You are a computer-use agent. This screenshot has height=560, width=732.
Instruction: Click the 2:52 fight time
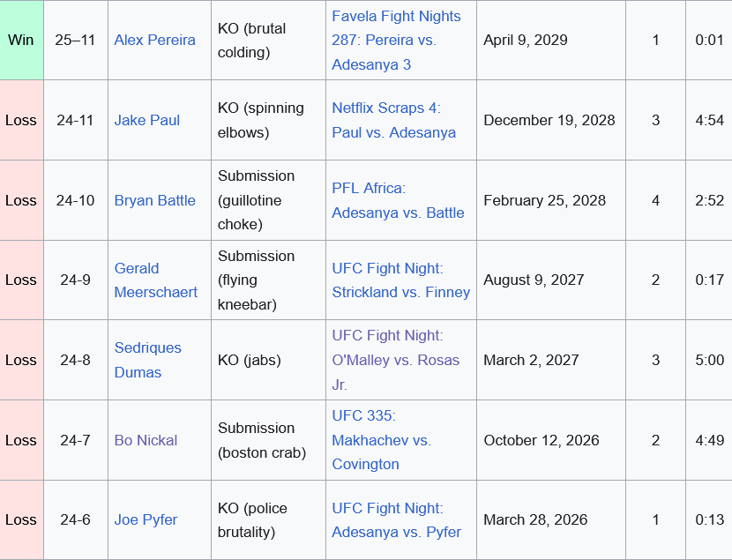tap(709, 201)
